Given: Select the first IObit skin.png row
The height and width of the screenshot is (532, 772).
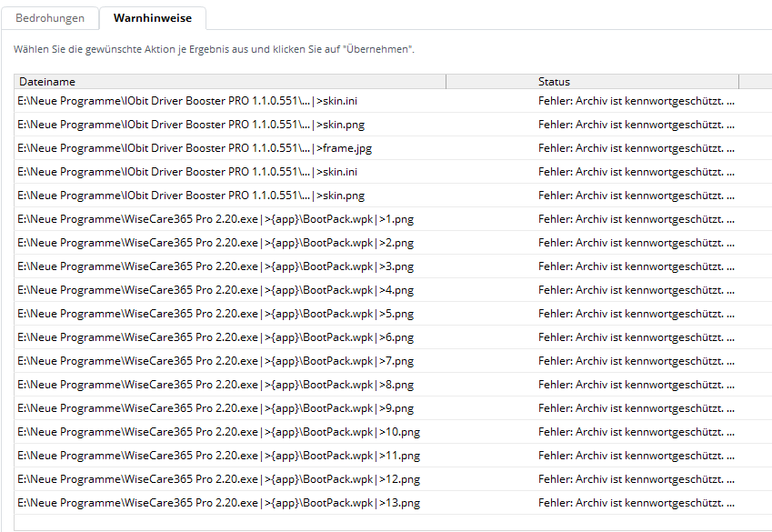Looking at the screenshot, I should tap(393, 125).
